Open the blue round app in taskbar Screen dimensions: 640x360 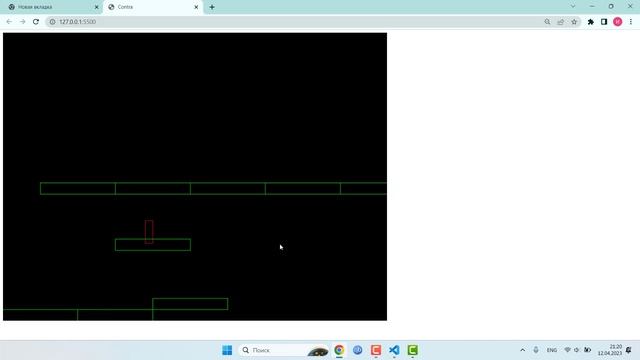(x=358, y=350)
